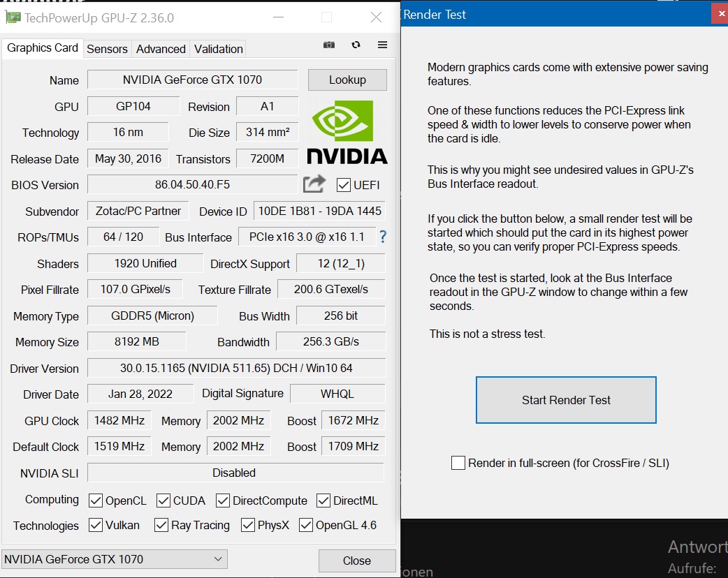
Task: Toggle the PhysX checkbox
Action: pos(248,525)
